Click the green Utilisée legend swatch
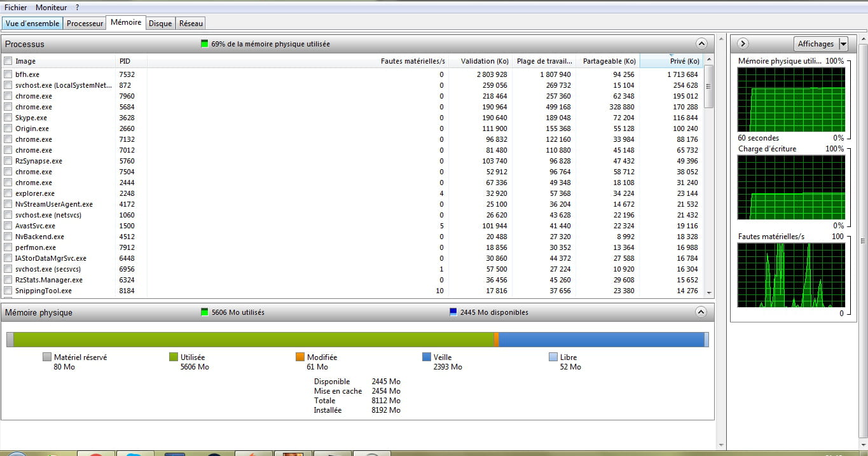This screenshot has height=456, width=868. (173, 357)
